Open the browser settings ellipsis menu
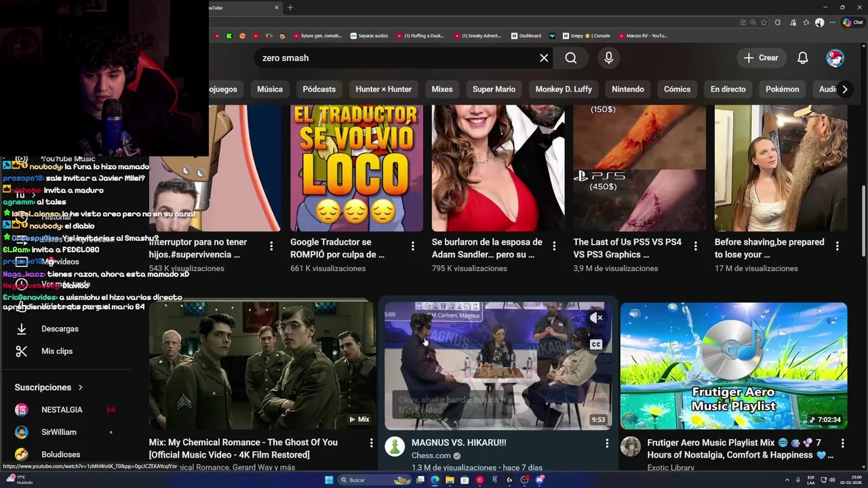 click(x=833, y=22)
